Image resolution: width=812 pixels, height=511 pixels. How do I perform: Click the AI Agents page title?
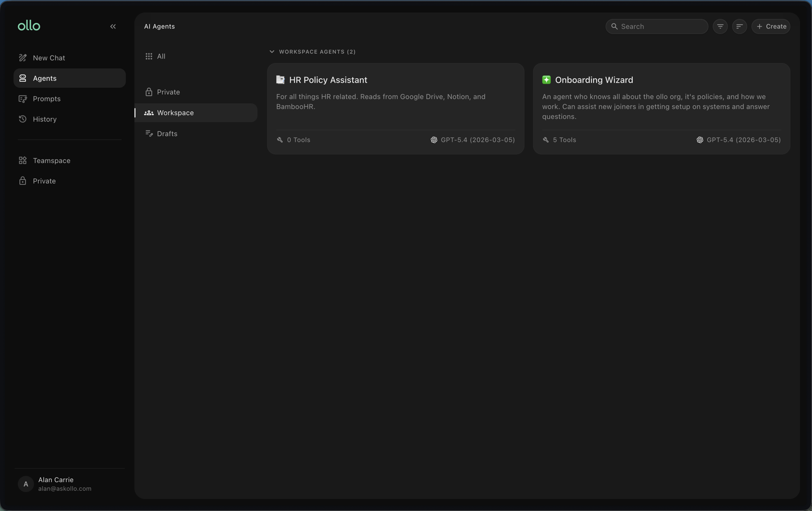coord(159,26)
